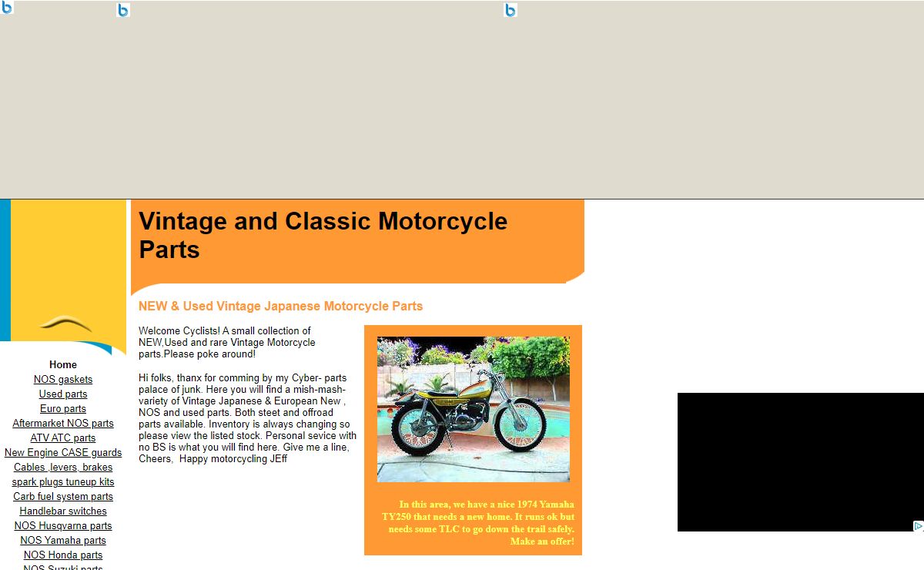Browse the Euro parts link
Image resolution: width=924 pixels, height=570 pixels.
[63, 409]
